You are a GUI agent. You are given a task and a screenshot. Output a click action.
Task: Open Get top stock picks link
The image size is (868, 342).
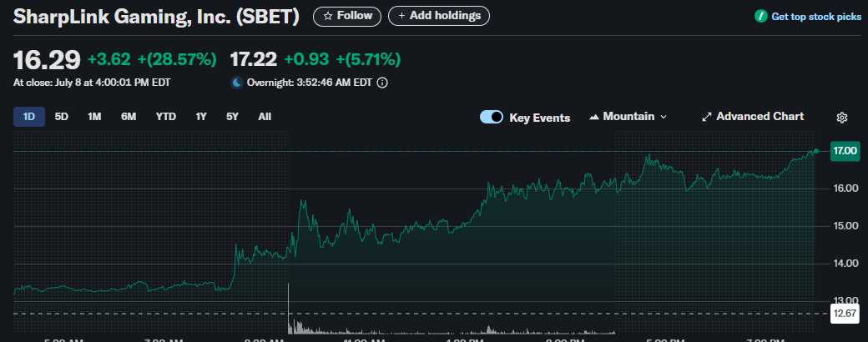pyautogui.click(x=816, y=17)
